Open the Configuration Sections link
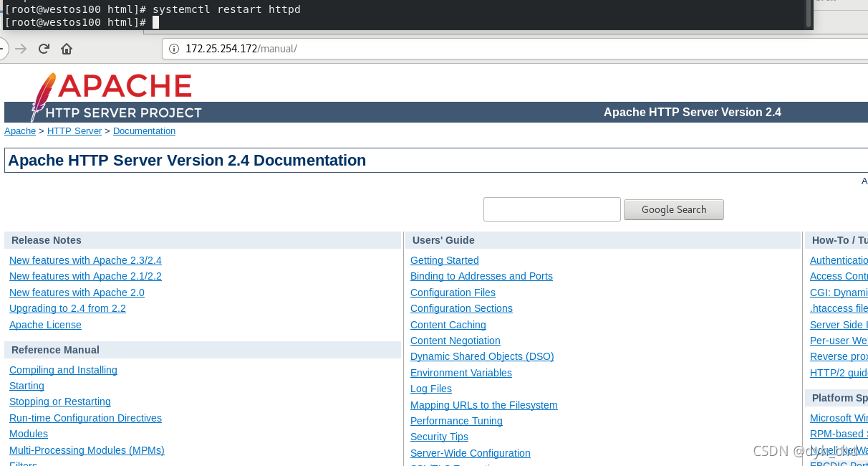The image size is (868, 466). pos(461,308)
